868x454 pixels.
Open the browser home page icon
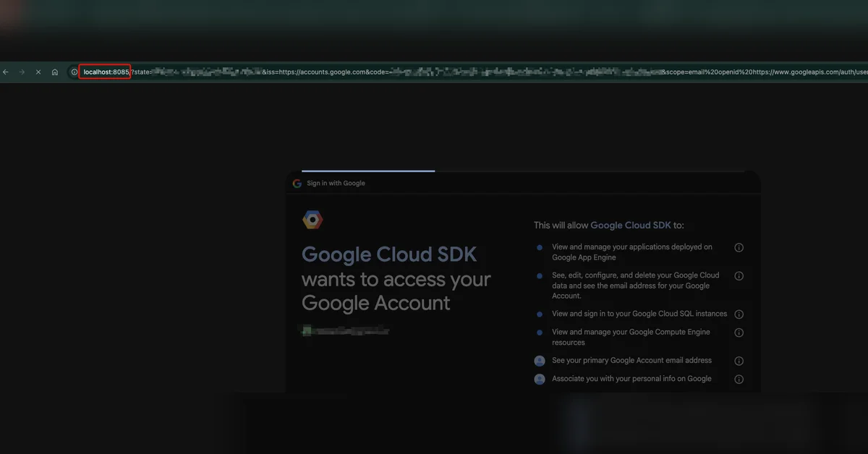pos(55,72)
